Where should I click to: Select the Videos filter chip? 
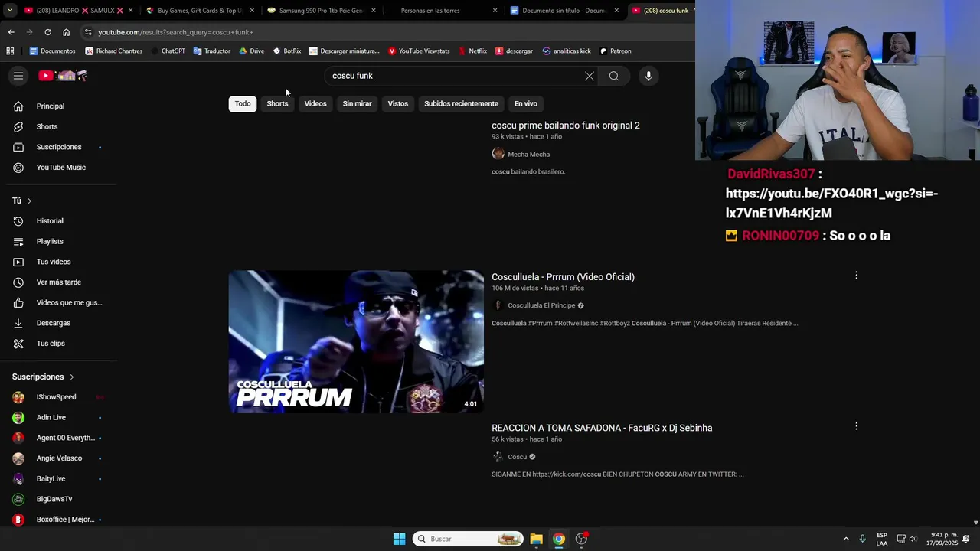315,103
